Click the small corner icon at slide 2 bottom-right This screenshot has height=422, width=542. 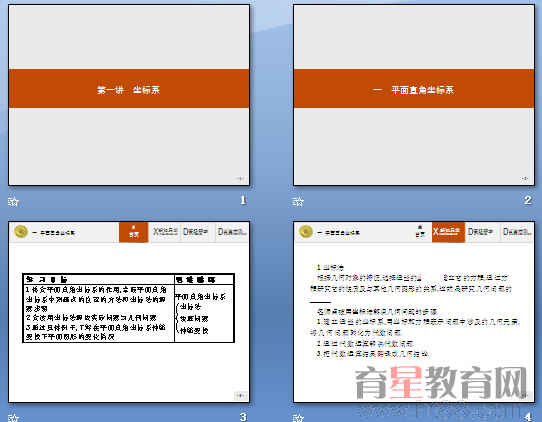525,179
